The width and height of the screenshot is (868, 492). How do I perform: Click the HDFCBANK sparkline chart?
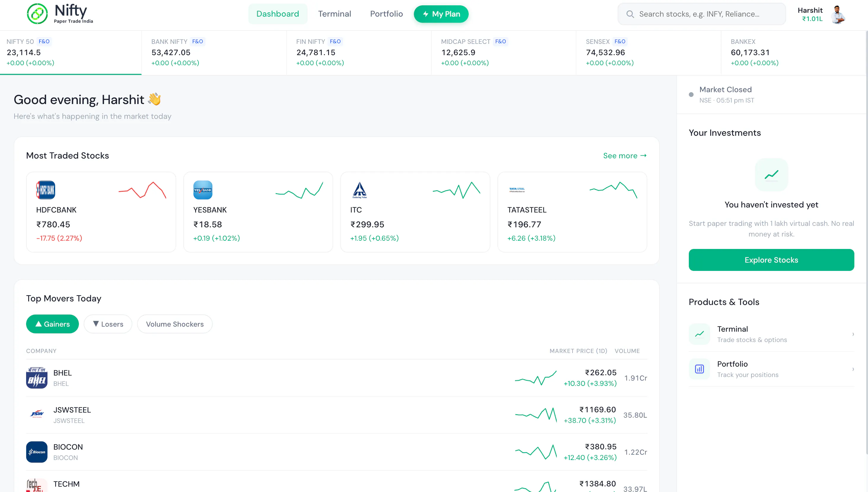point(142,190)
